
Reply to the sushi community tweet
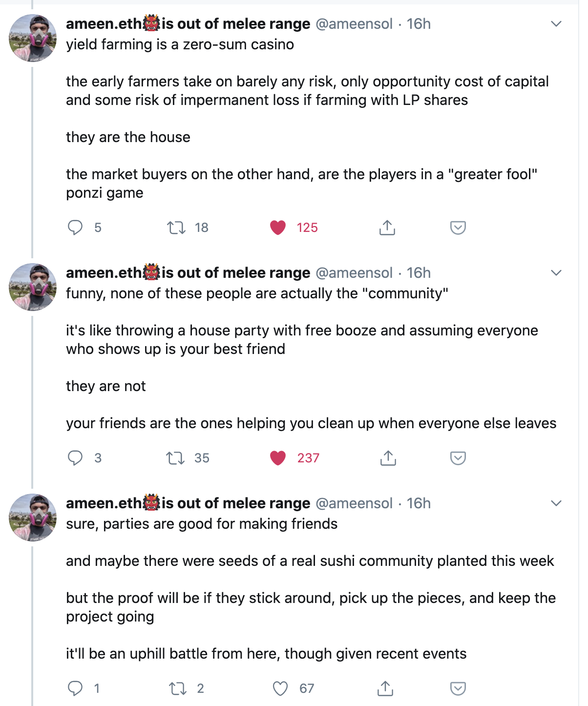[75, 688]
